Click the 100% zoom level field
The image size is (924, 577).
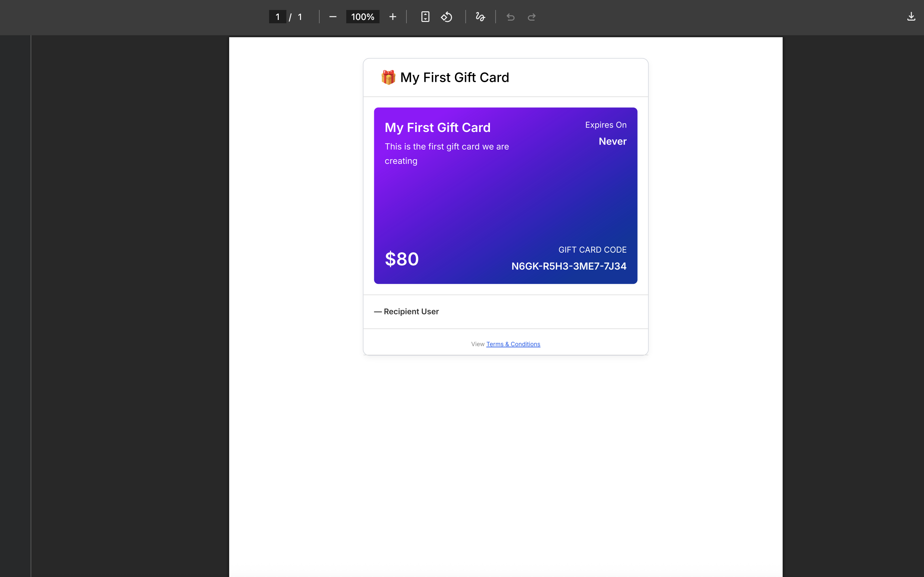(x=363, y=17)
